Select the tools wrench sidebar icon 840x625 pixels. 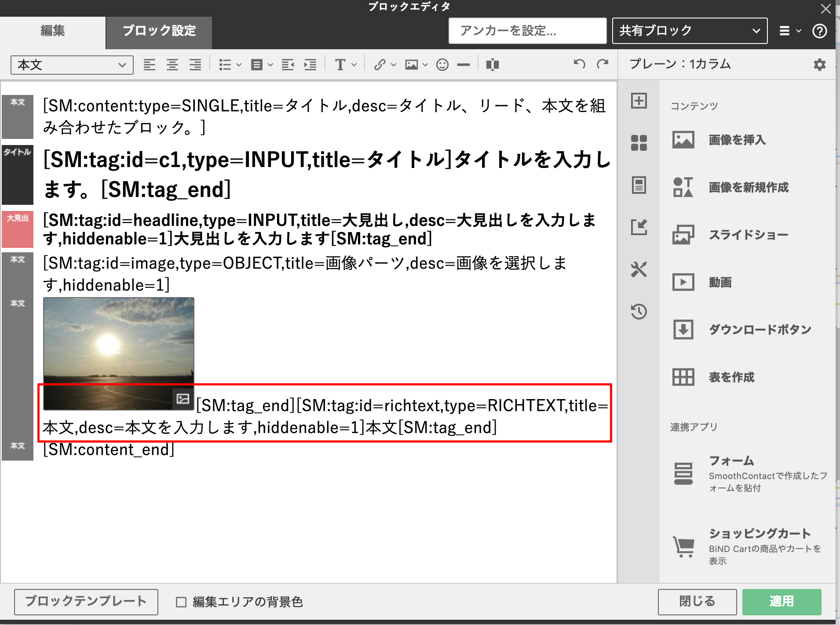click(639, 269)
